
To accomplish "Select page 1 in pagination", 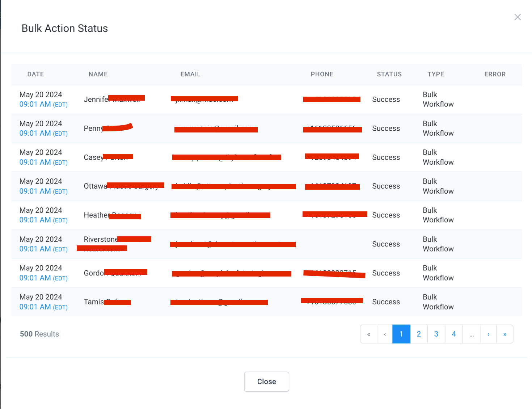I will click(x=401, y=334).
